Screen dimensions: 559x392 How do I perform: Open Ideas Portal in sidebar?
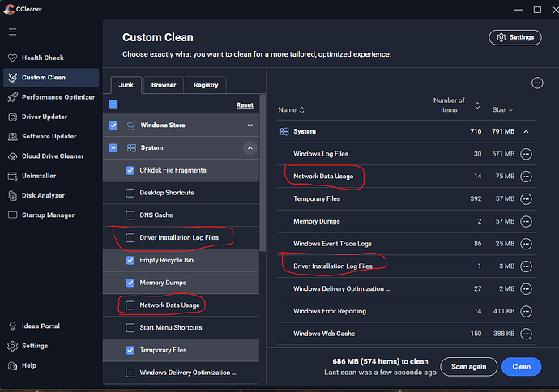click(x=41, y=326)
